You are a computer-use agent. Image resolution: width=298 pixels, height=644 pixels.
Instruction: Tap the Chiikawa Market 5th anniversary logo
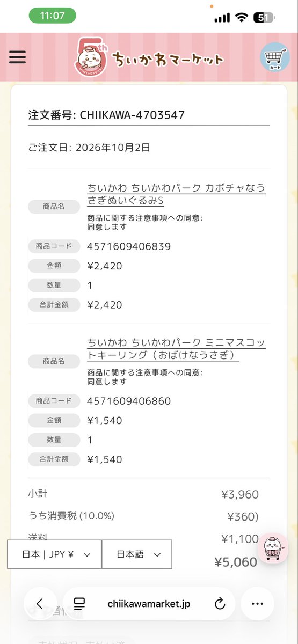point(149,58)
